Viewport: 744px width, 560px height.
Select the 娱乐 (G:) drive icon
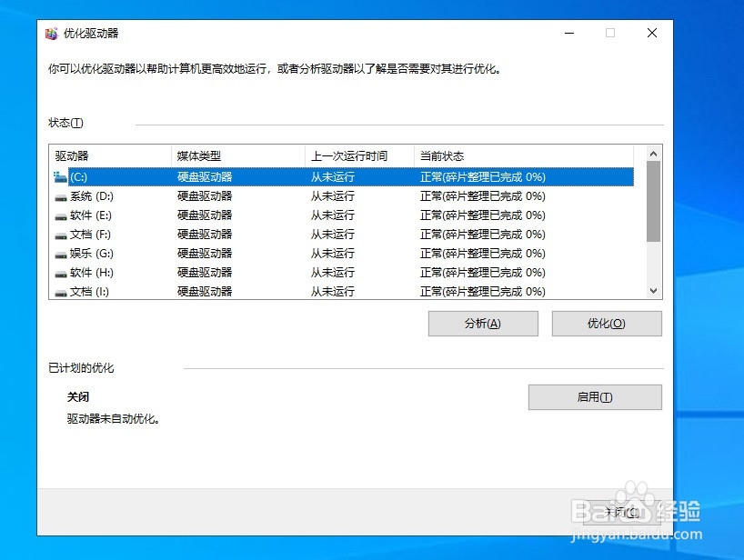(61, 253)
